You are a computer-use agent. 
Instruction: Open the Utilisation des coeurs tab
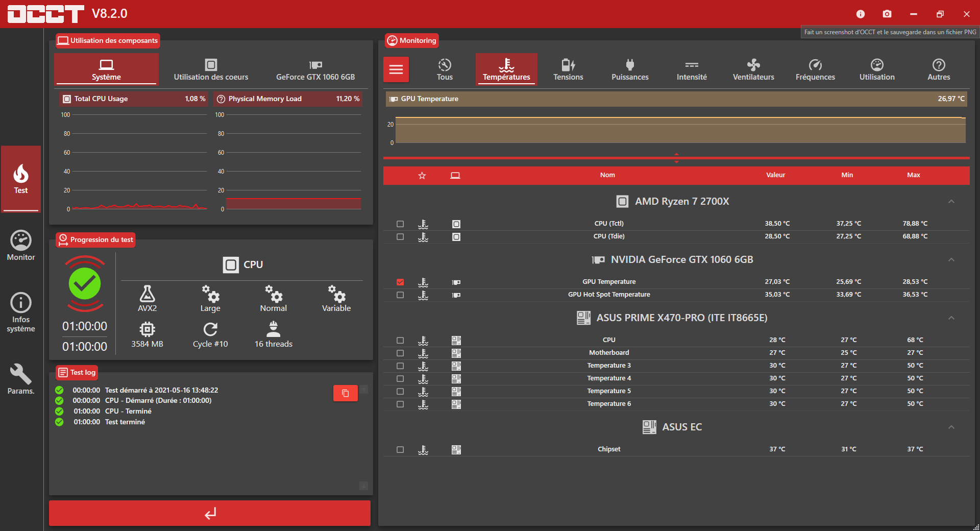[211, 69]
